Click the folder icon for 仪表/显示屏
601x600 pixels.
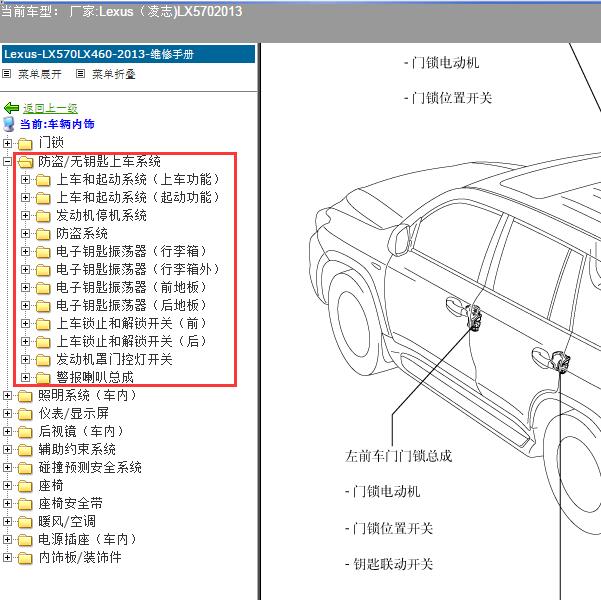[25, 414]
